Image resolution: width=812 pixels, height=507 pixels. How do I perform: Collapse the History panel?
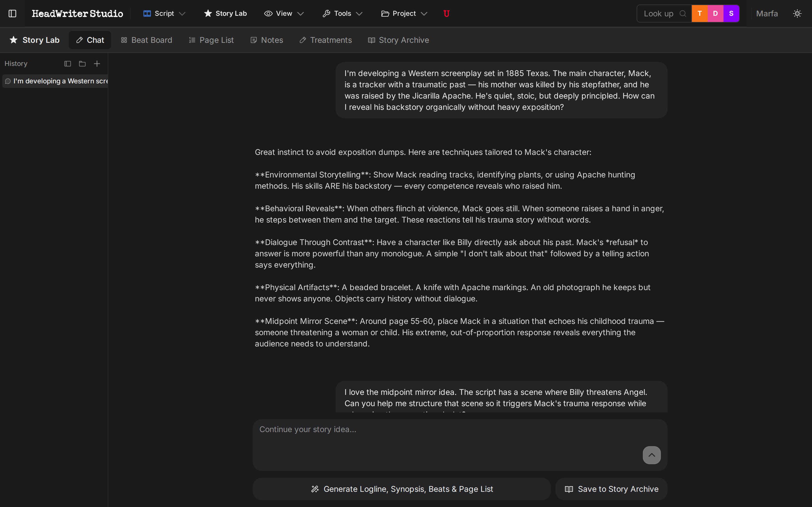(x=67, y=63)
